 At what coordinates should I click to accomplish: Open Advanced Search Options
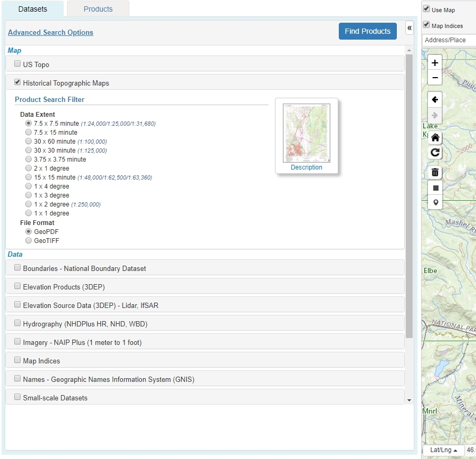click(x=51, y=32)
